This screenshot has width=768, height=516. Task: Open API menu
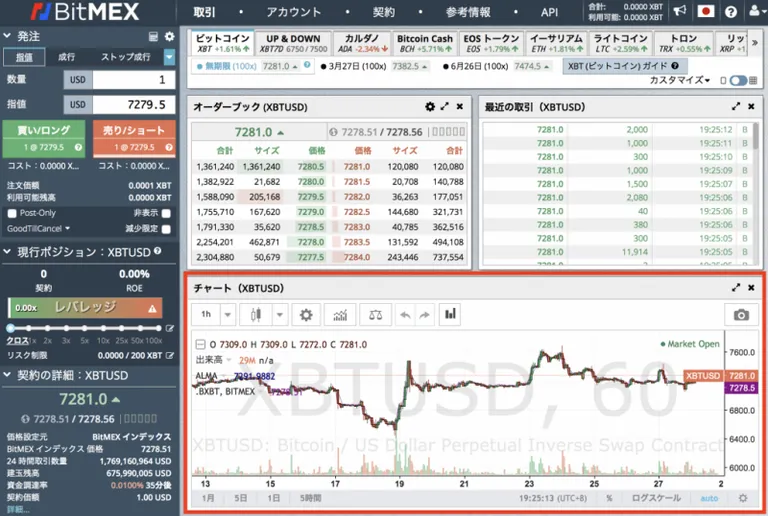pyautogui.click(x=549, y=12)
